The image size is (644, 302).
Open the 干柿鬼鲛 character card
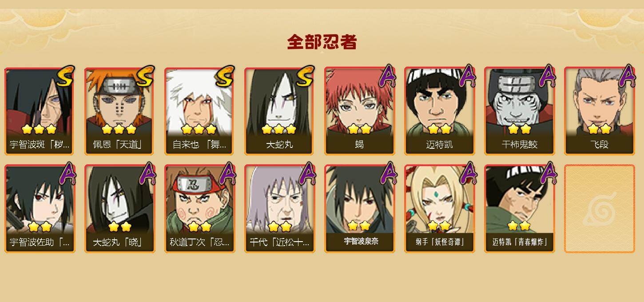[x=519, y=111]
